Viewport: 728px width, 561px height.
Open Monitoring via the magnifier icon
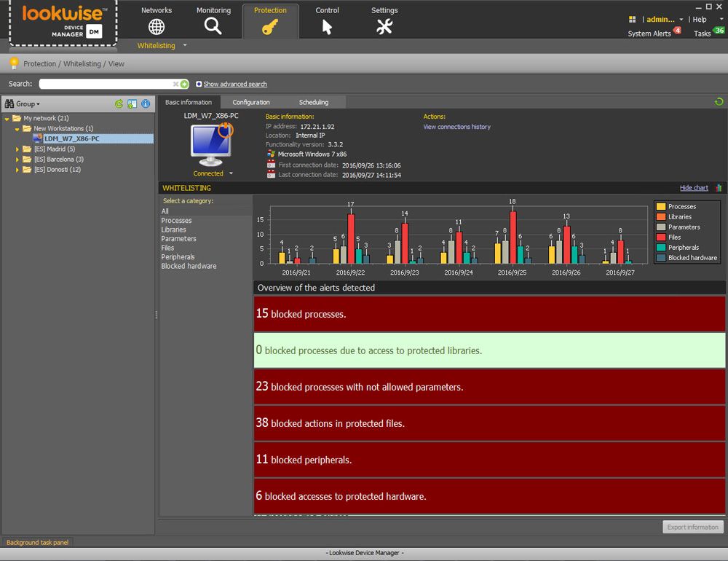[x=213, y=26]
